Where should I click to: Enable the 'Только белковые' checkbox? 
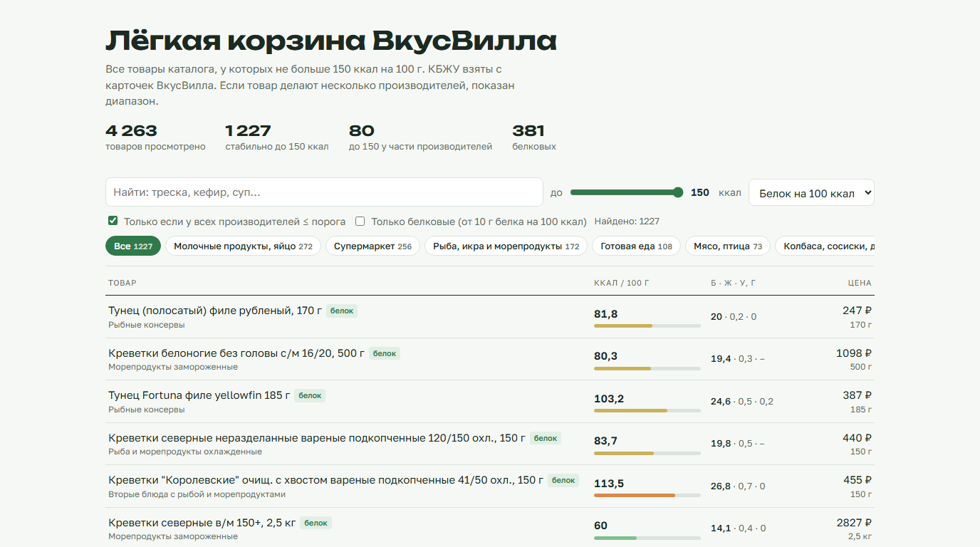coord(360,221)
